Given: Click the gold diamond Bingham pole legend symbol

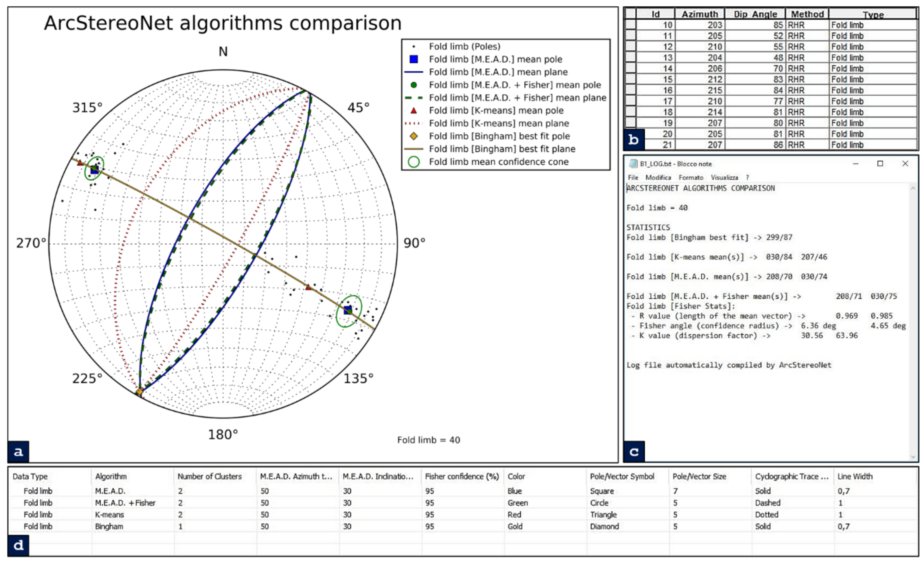Looking at the screenshot, I should [x=414, y=136].
